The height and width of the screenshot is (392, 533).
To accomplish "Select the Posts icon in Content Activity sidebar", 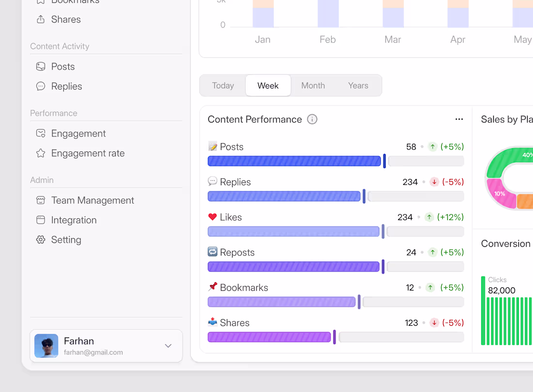I will click(x=40, y=66).
